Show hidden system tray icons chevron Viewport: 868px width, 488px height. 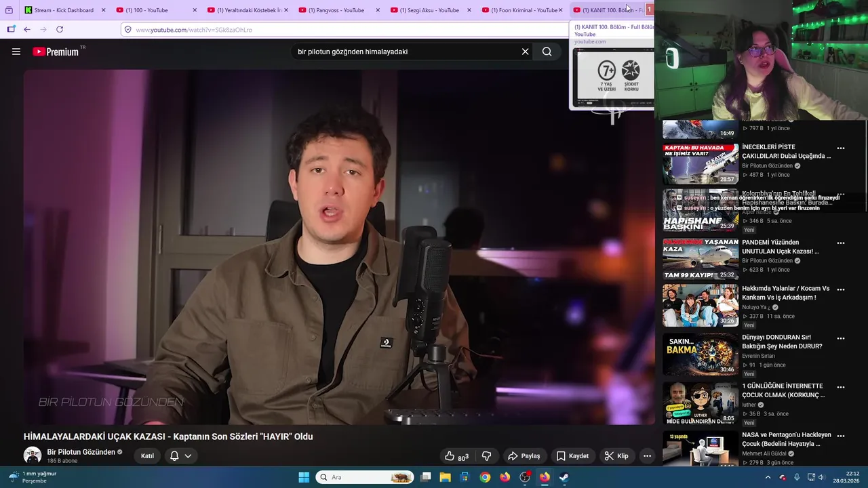(768, 477)
